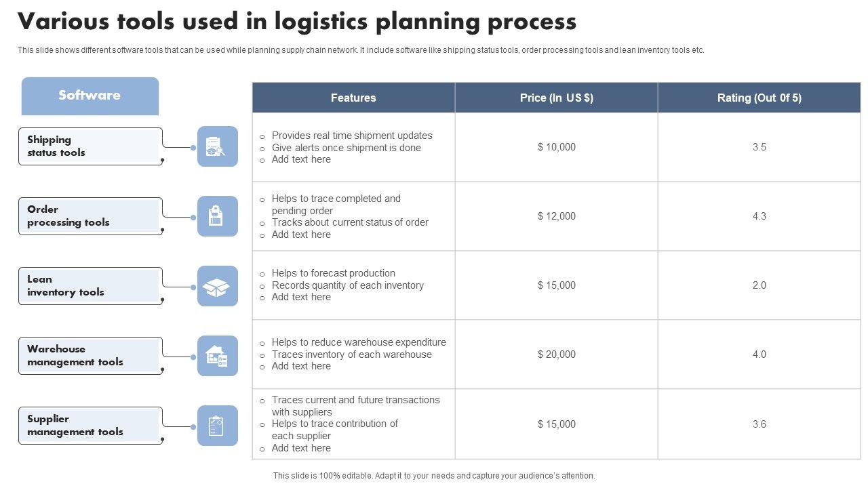This screenshot has width=868, height=488.
Task: Click the slide title text
Action: point(297,22)
